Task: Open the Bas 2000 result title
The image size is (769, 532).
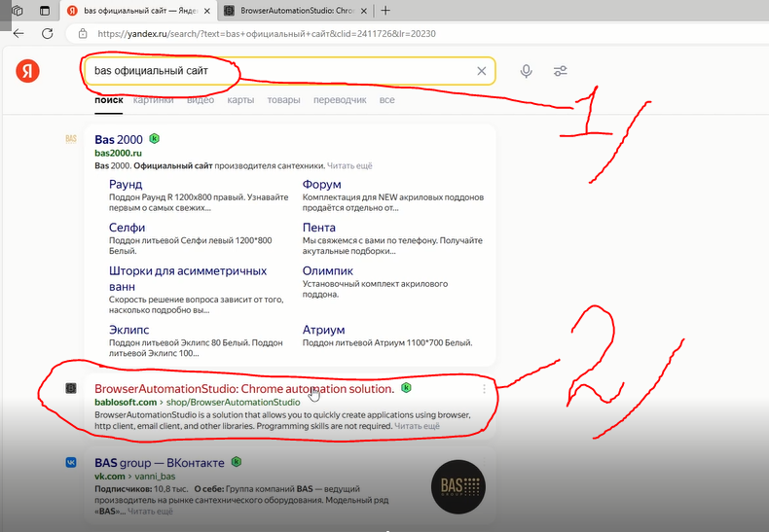Action: 119,140
